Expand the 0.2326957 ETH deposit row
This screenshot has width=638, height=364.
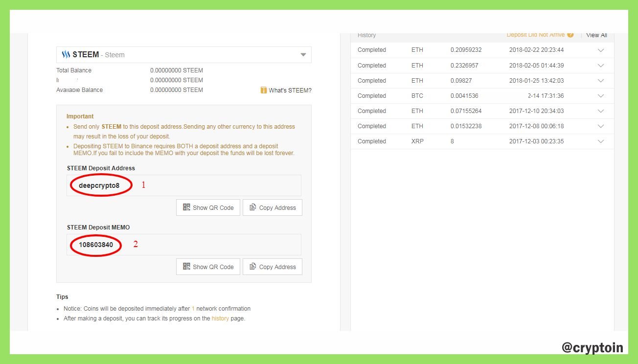point(601,66)
